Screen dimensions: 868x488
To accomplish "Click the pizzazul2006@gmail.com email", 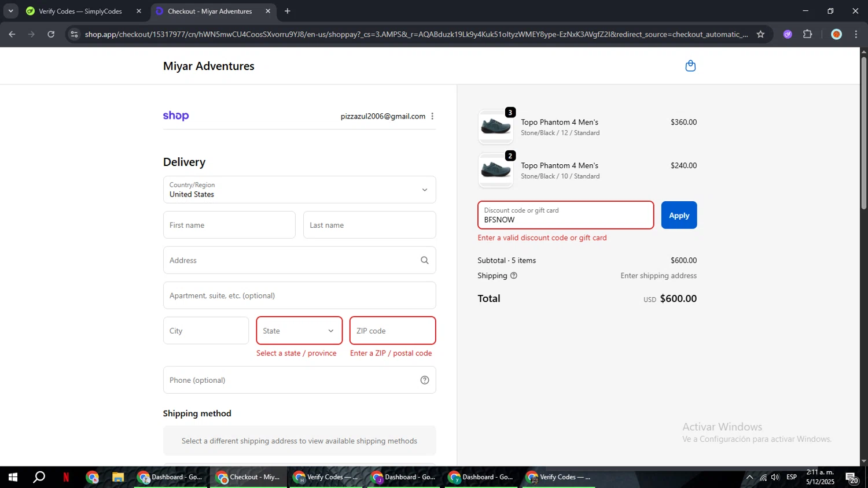I will 383,116.
